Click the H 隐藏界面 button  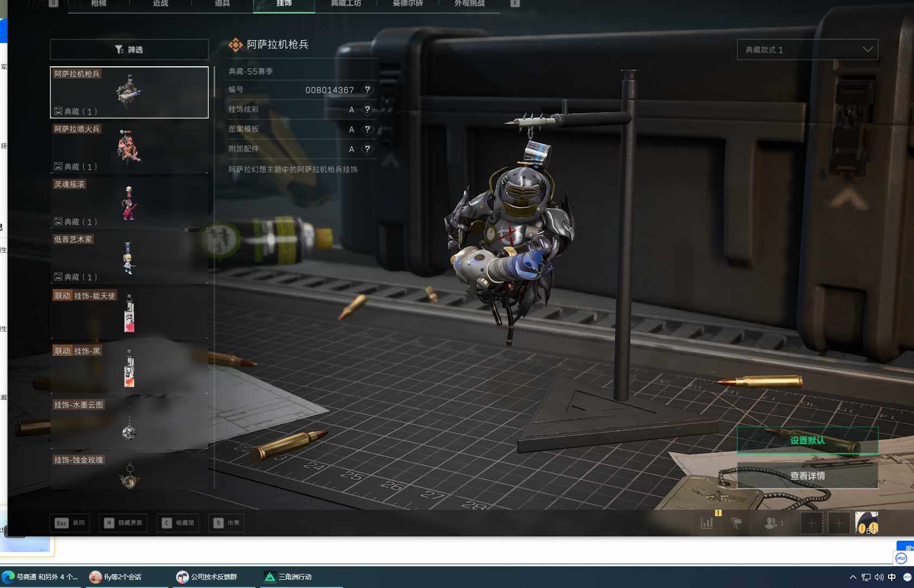coord(123,523)
